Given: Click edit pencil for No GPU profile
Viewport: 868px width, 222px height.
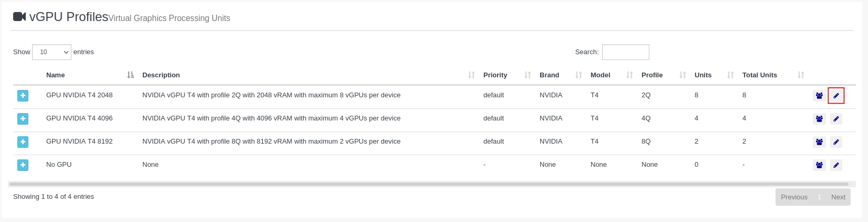Looking at the screenshot, I should (836, 165).
